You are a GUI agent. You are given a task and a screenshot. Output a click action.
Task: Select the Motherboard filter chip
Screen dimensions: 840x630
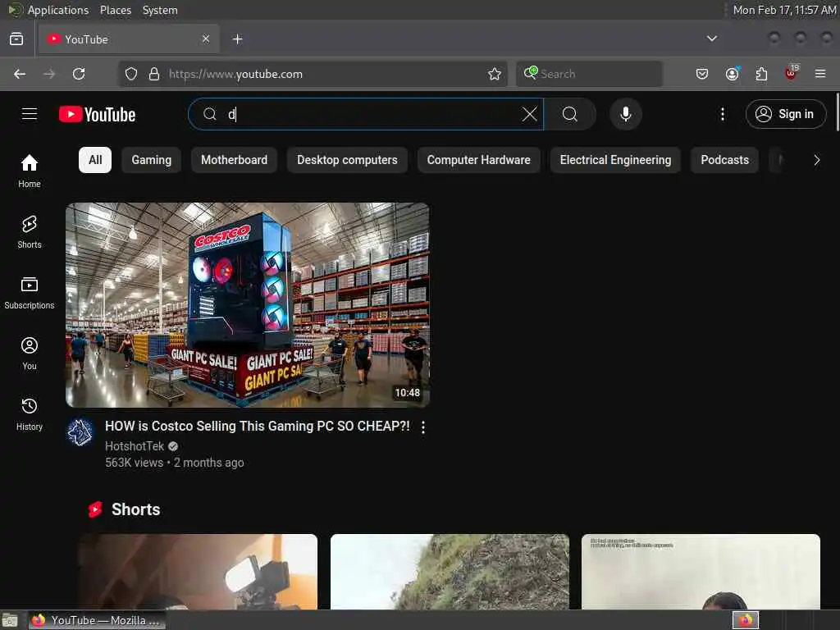click(x=234, y=160)
